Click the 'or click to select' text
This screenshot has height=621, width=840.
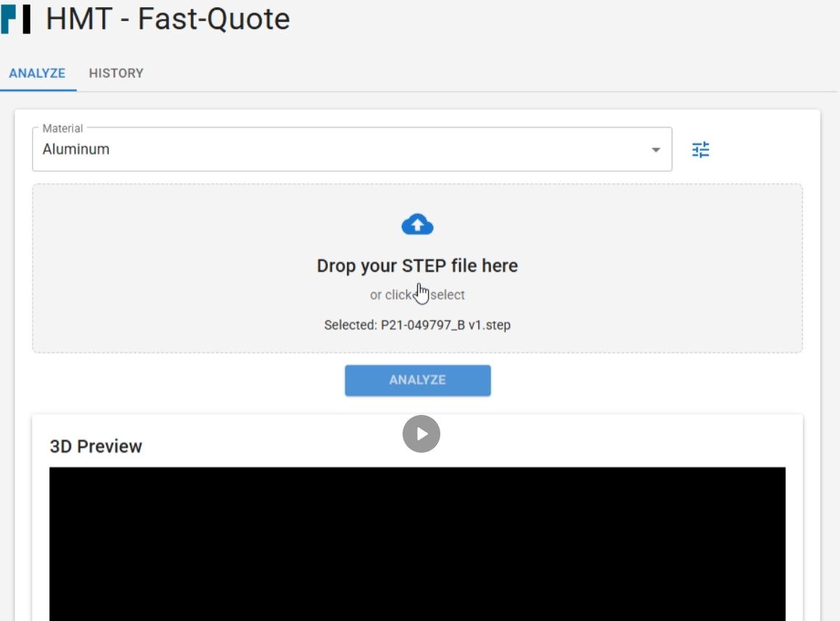(x=417, y=295)
